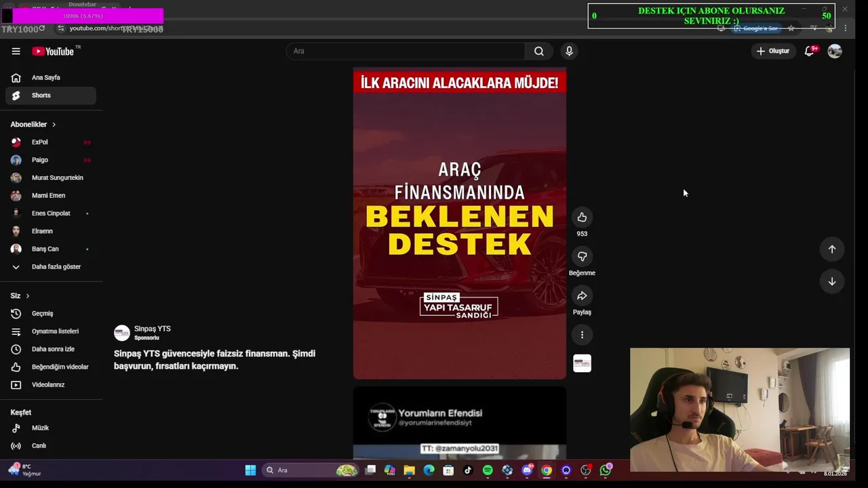Screen dimensions: 868x488
Task: Open Barış Can channel
Action: click(51, 249)
